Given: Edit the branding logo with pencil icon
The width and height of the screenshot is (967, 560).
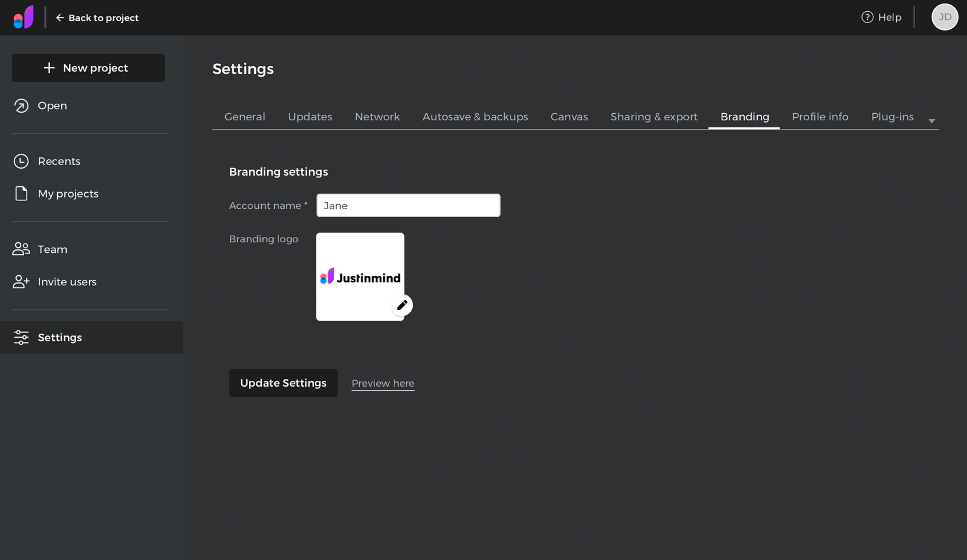Looking at the screenshot, I should (402, 305).
